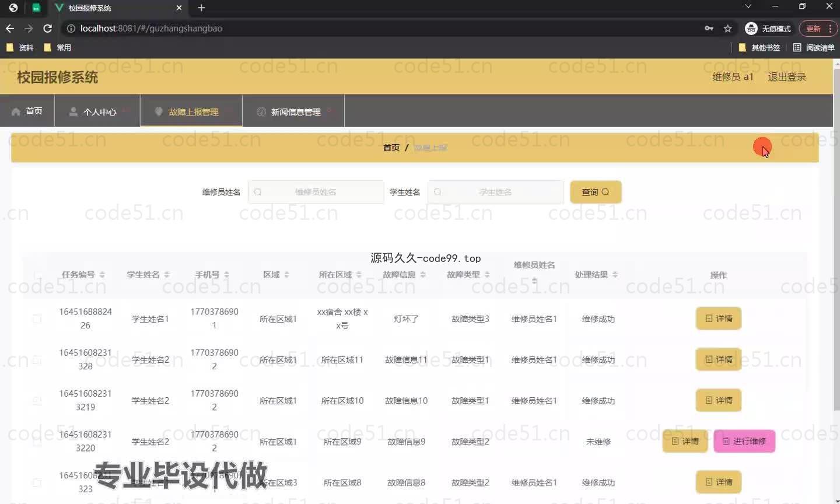Open the tab search chevron in title bar
The height and width of the screenshot is (504, 840).
(748, 6)
